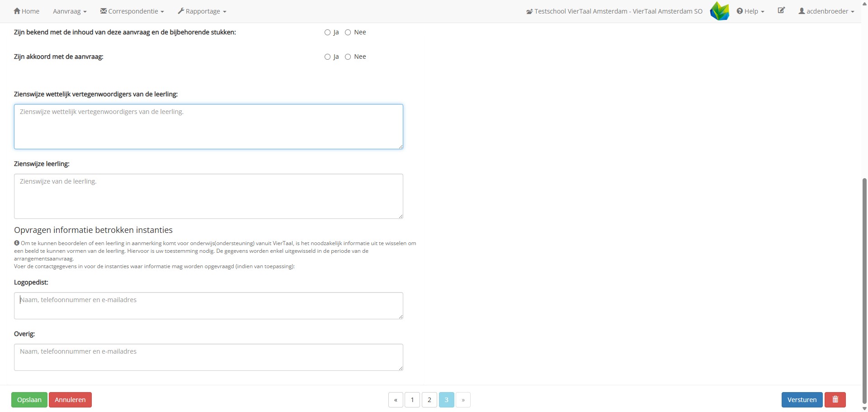Open the Correspondentie dropdown menu
This screenshot has width=868, height=412.
132,11
